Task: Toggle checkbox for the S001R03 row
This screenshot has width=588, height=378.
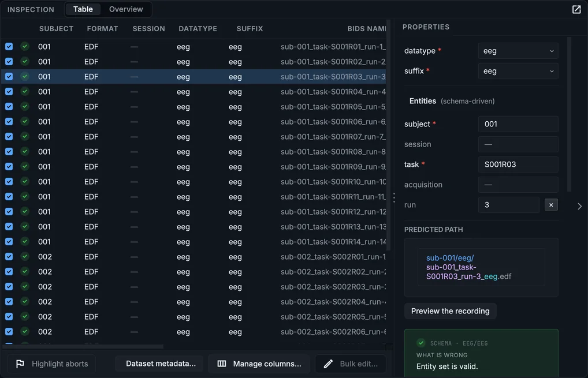Action: (9, 76)
